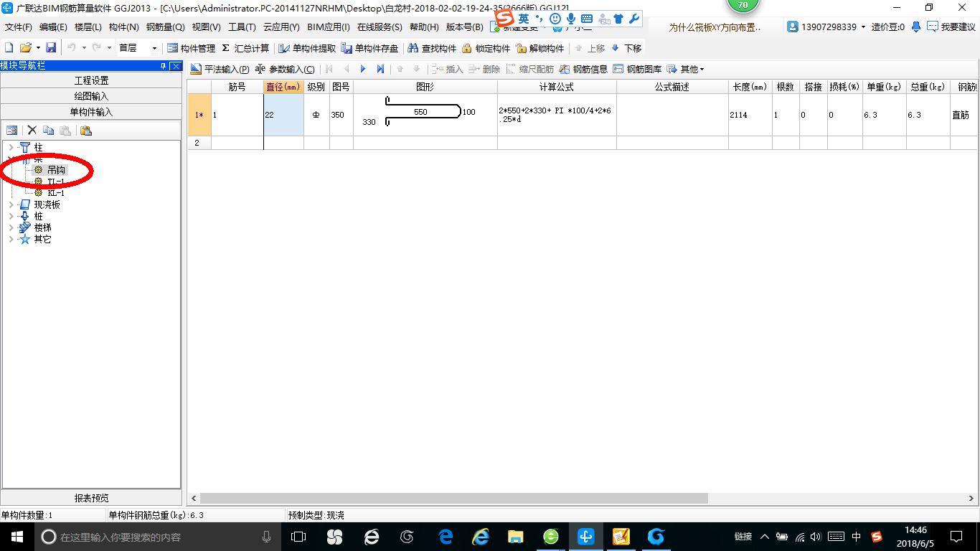Open the 构件(N) menu
This screenshot has width=980, height=551.
(x=123, y=27)
